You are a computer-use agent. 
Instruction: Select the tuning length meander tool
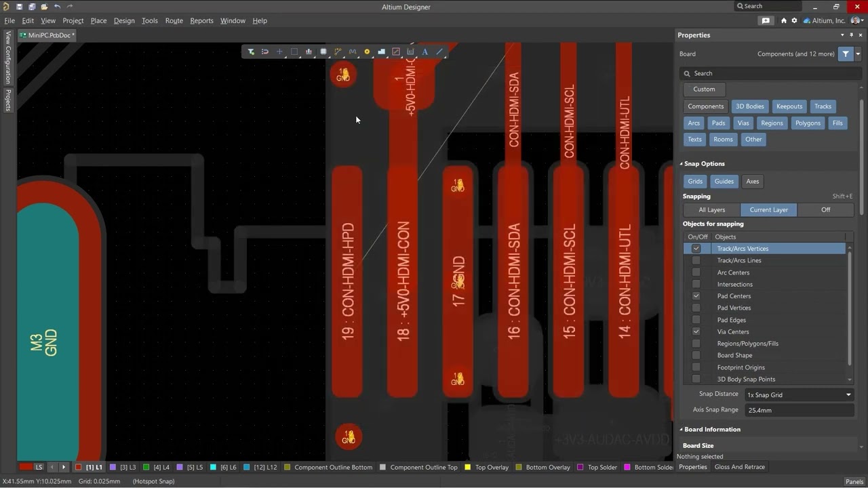pos(353,52)
